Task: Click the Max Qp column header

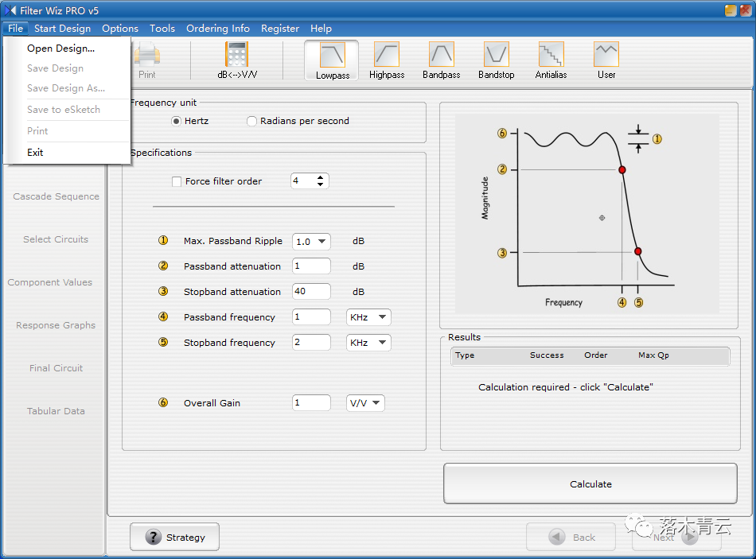Action: point(653,355)
